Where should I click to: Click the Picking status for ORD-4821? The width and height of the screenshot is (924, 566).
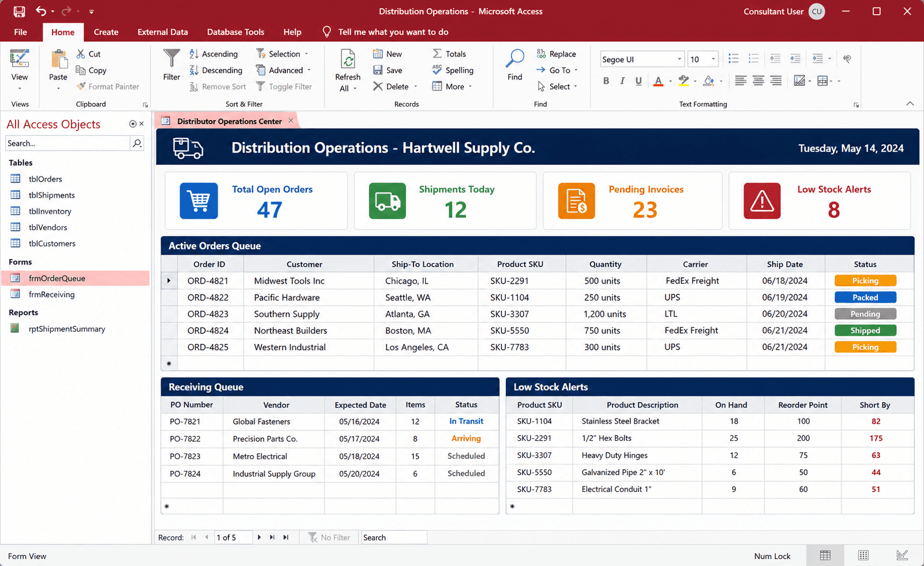tap(865, 281)
